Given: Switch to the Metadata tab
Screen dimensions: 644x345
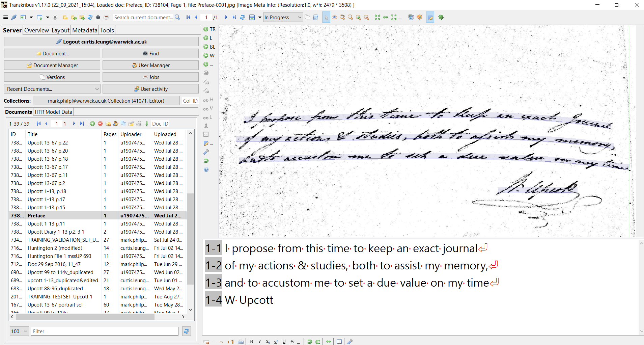Looking at the screenshot, I should click(x=85, y=30).
